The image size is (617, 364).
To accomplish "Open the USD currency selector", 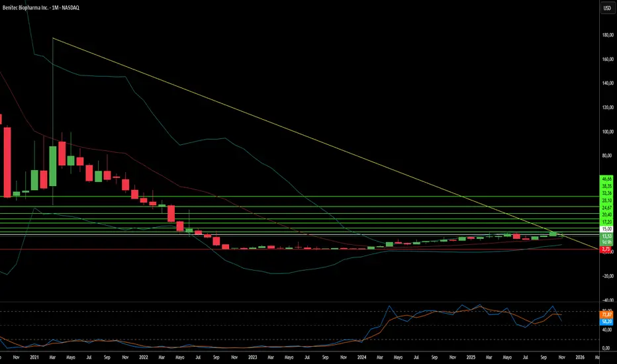I will 606,9.
